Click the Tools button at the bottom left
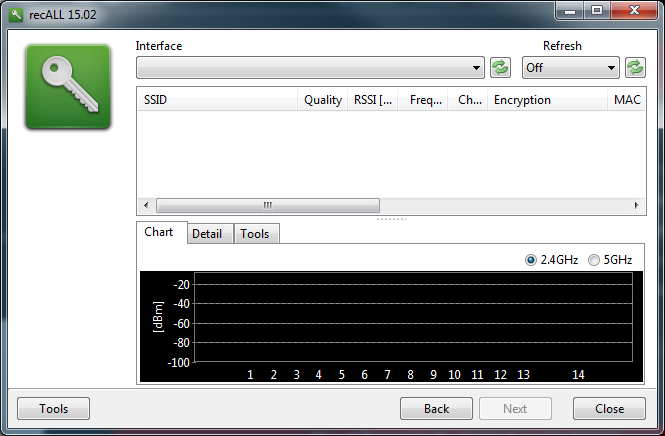The width and height of the screenshot is (665, 436). 53,408
